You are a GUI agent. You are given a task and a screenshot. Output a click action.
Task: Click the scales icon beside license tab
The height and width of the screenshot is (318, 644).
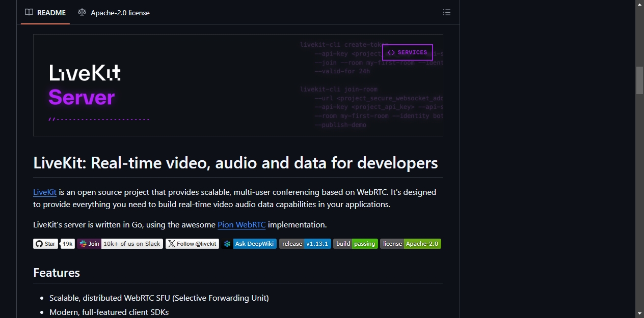pyautogui.click(x=82, y=12)
